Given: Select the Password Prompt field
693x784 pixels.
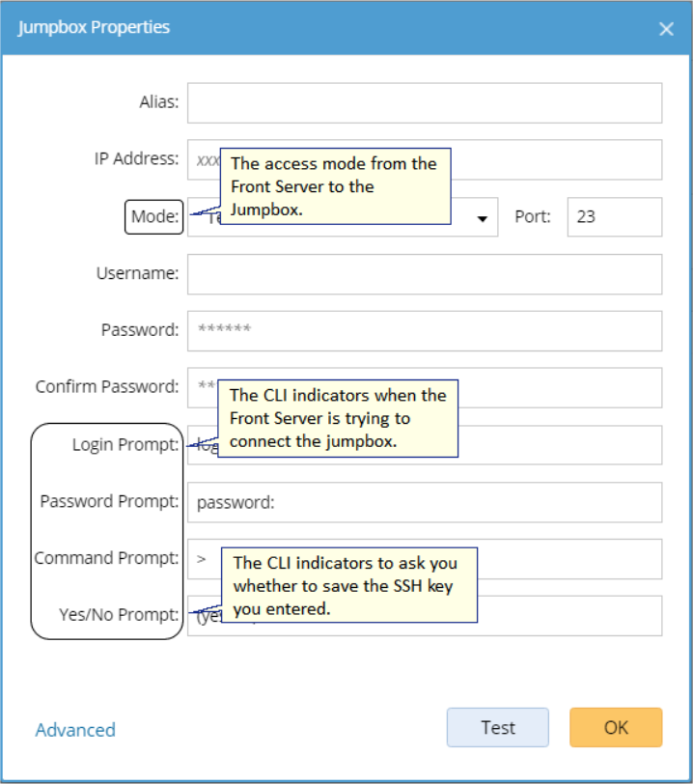Looking at the screenshot, I should coord(425,502).
